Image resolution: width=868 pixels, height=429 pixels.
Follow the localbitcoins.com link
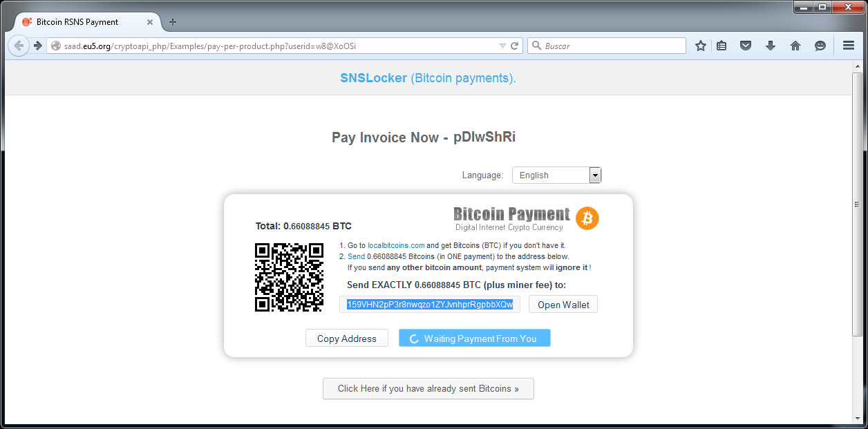(x=396, y=245)
